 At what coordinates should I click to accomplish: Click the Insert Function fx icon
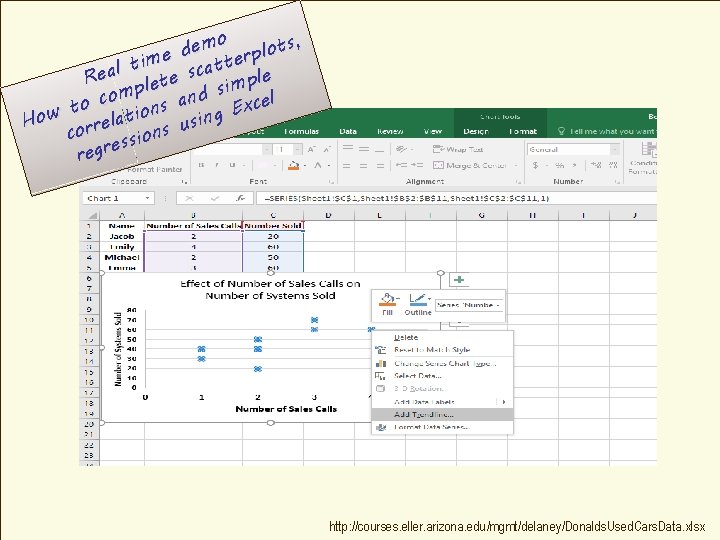coord(240,198)
